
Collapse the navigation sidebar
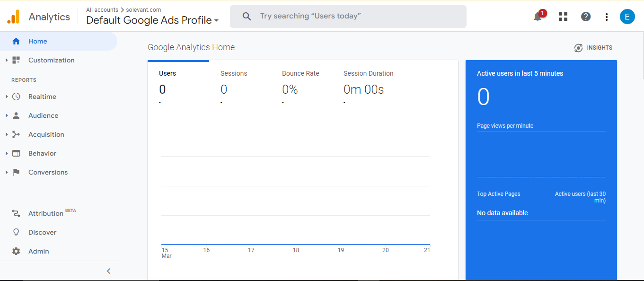pos(108,271)
